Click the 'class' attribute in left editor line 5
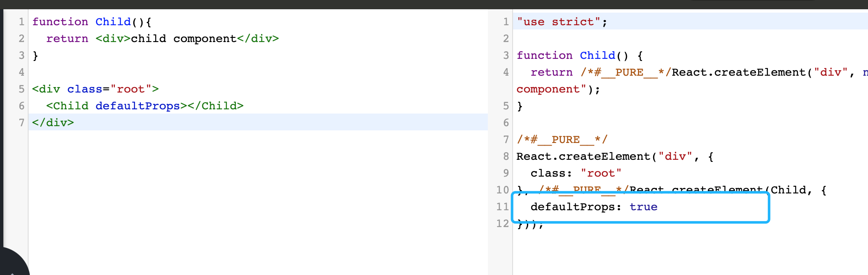The height and width of the screenshot is (275, 868). 85,89
